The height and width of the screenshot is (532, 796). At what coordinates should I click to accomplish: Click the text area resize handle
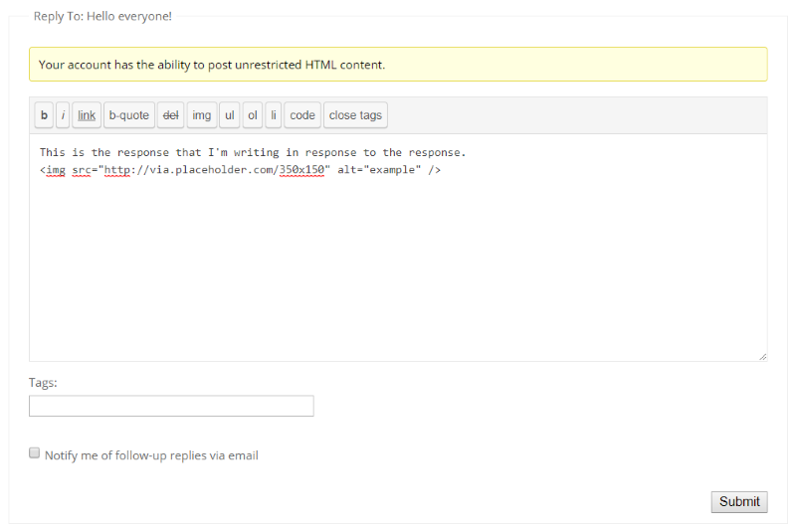(762, 357)
